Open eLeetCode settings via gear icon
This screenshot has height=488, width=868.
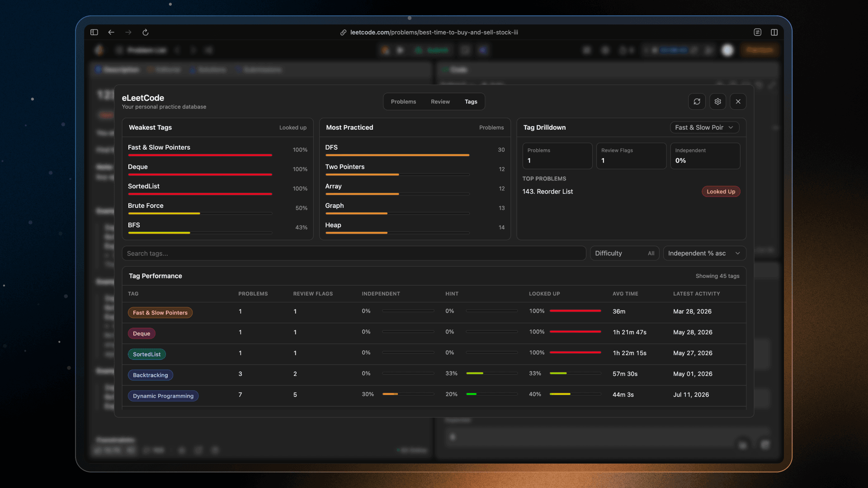tap(718, 102)
